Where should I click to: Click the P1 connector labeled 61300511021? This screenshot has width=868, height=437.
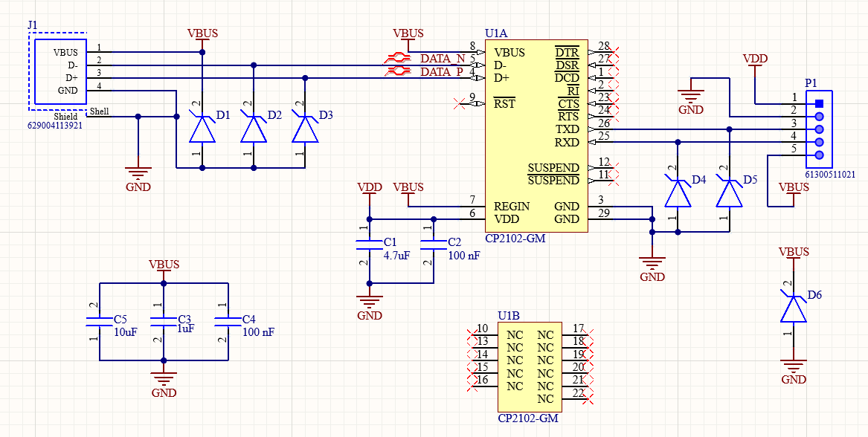(818, 126)
